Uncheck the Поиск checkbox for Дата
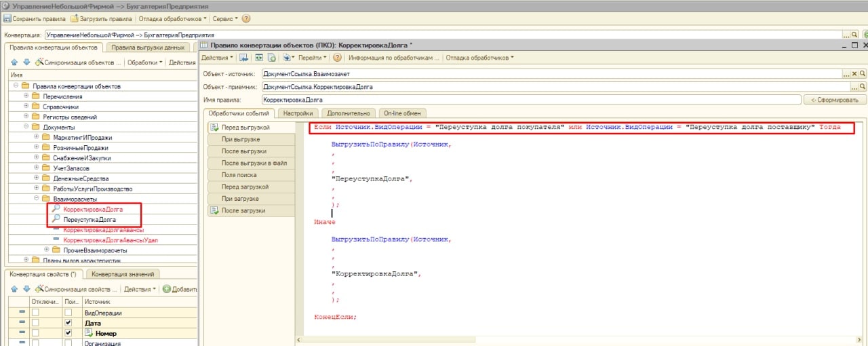868x346 pixels. (x=67, y=324)
